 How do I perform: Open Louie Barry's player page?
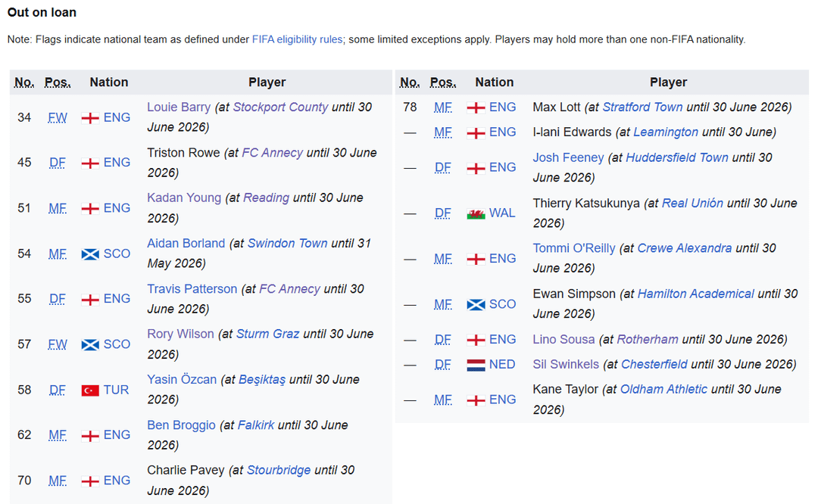pos(179,107)
